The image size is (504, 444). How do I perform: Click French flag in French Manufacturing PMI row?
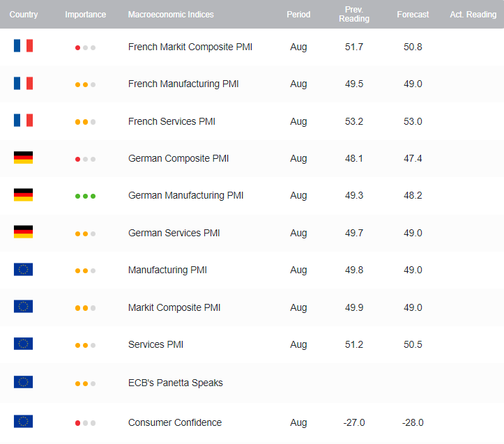point(23,83)
